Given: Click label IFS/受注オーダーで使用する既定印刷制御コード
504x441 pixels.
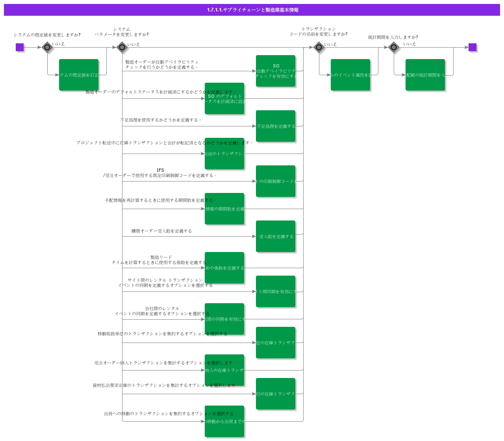Looking at the screenshot, I should pos(160,173).
